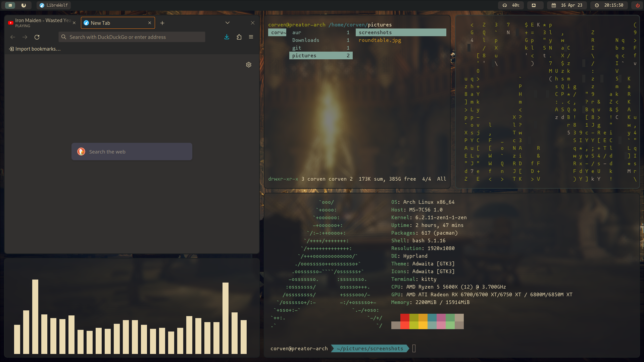Screen dimensions: 644x362
Task: Click the LibreWolf window title in top bar
Action: pyautogui.click(x=54, y=5)
